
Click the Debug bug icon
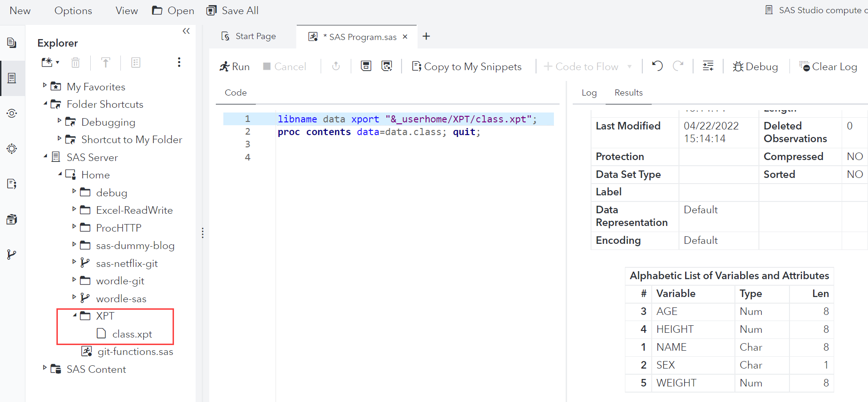(x=738, y=67)
